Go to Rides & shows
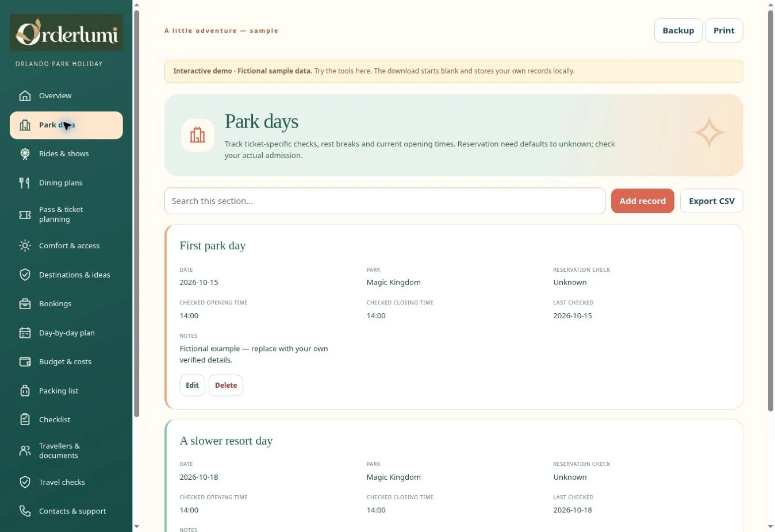 click(x=66, y=153)
